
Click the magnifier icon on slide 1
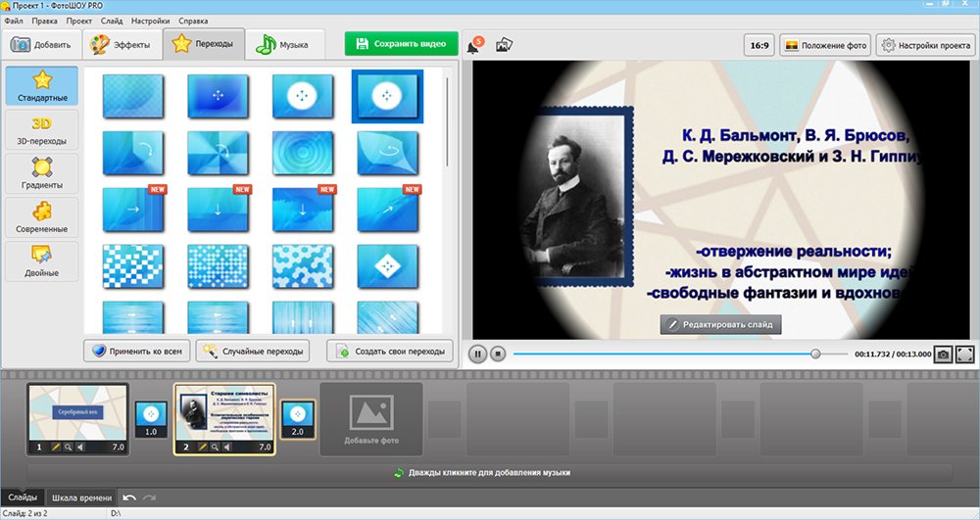tap(67, 447)
